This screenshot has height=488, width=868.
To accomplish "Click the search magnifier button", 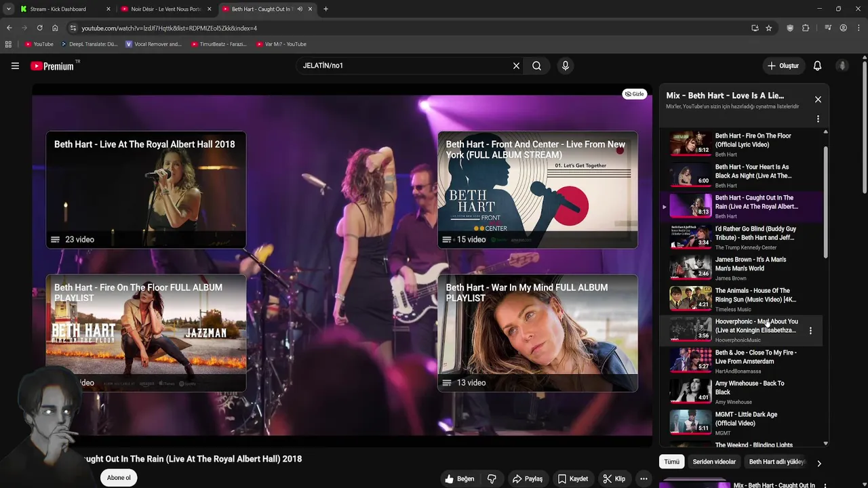I will (536, 66).
